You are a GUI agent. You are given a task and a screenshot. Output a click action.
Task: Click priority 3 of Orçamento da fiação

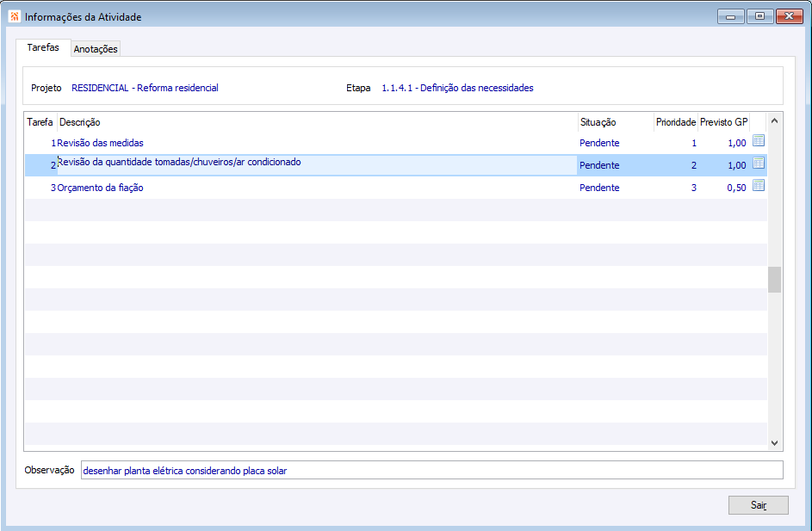pos(693,188)
